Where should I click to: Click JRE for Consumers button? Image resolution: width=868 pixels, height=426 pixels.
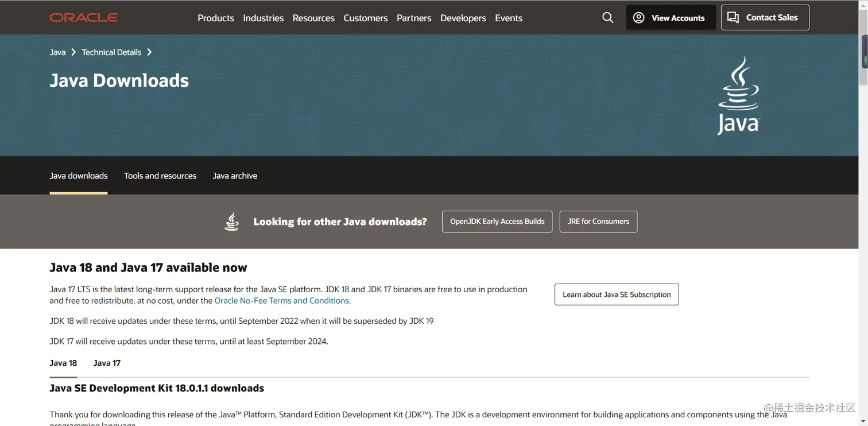(598, 222)
